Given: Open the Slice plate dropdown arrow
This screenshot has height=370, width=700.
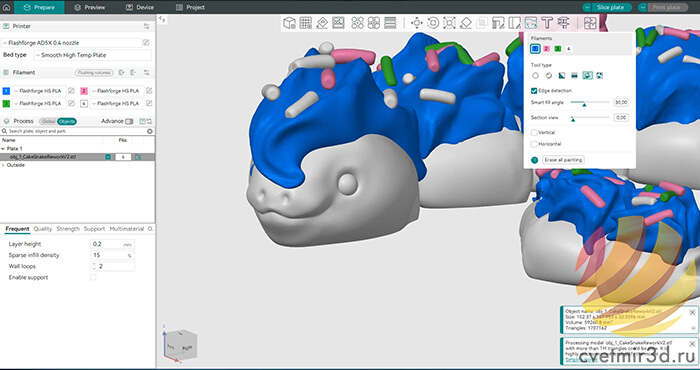Looking at the screenshot, I should point(587,7).
